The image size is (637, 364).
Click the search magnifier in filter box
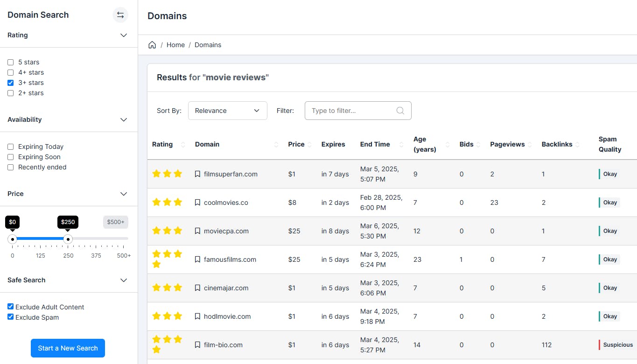point(400,111)
